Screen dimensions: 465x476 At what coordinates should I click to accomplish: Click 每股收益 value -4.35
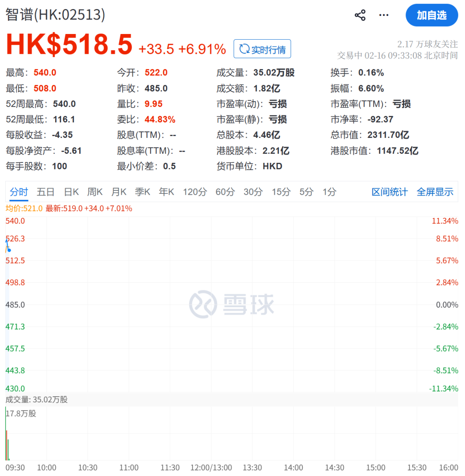pos(62,135)
